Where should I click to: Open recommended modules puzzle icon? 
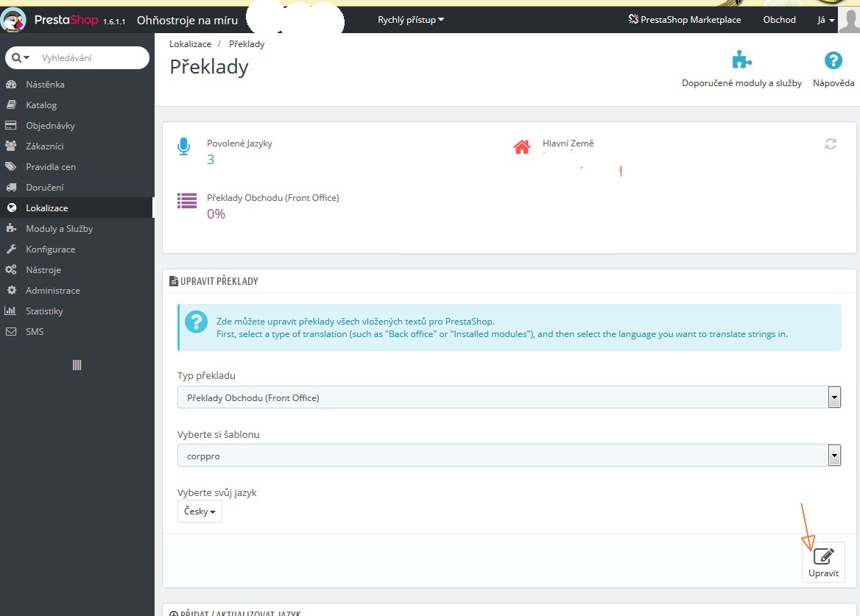[741, 60]
